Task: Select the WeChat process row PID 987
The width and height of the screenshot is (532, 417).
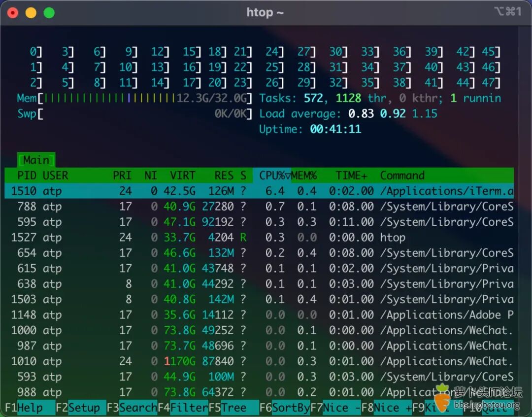Action: pos(259,346)
